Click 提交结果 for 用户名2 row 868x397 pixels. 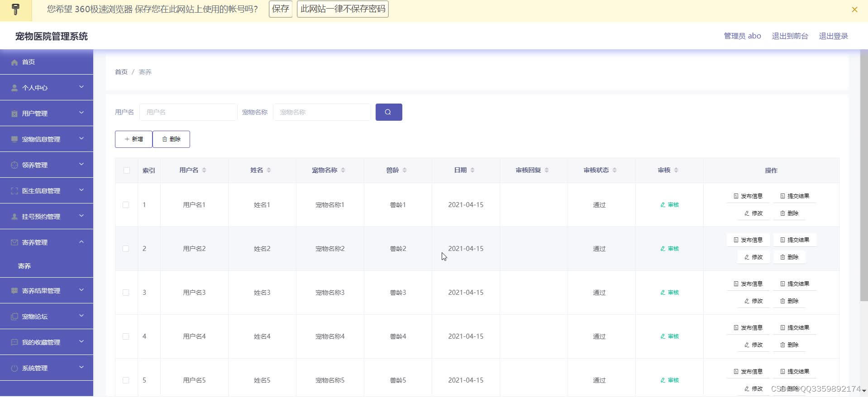(795, 240)
